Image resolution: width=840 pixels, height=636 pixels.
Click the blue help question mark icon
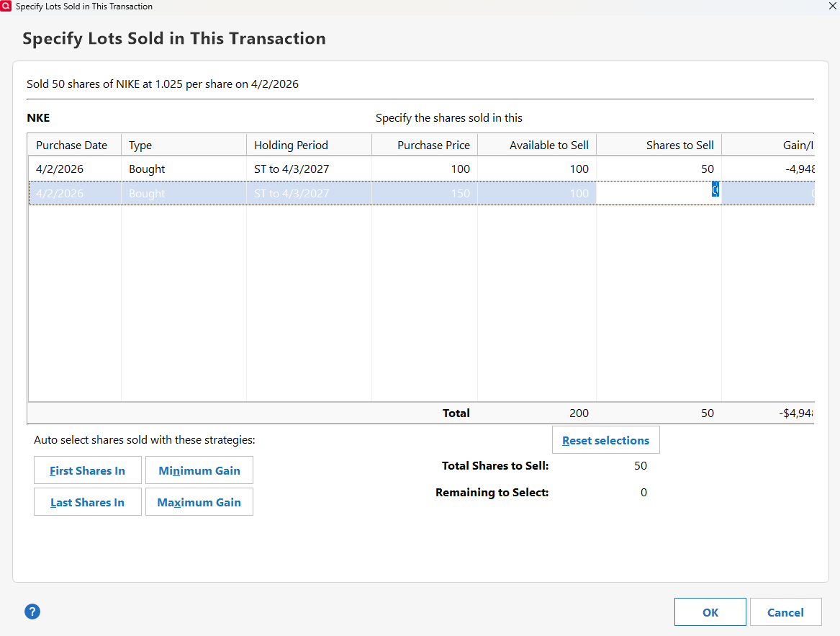click(x=32, y=612)
